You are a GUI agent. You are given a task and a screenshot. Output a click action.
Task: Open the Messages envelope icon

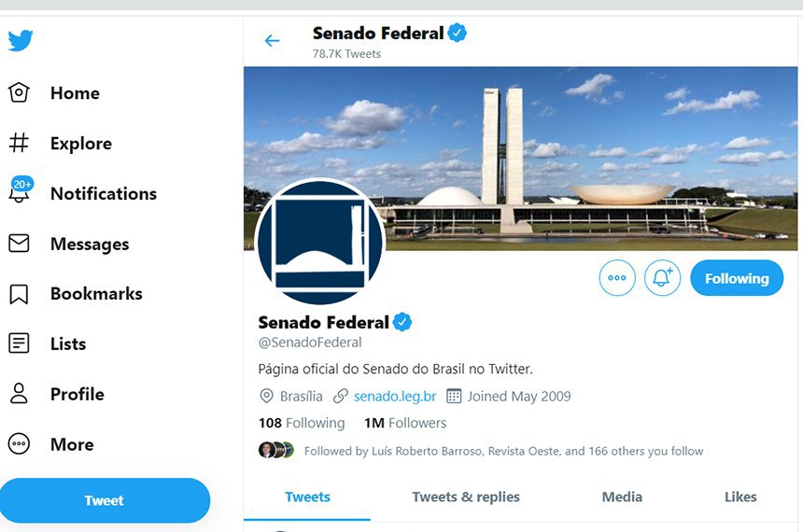19,244
